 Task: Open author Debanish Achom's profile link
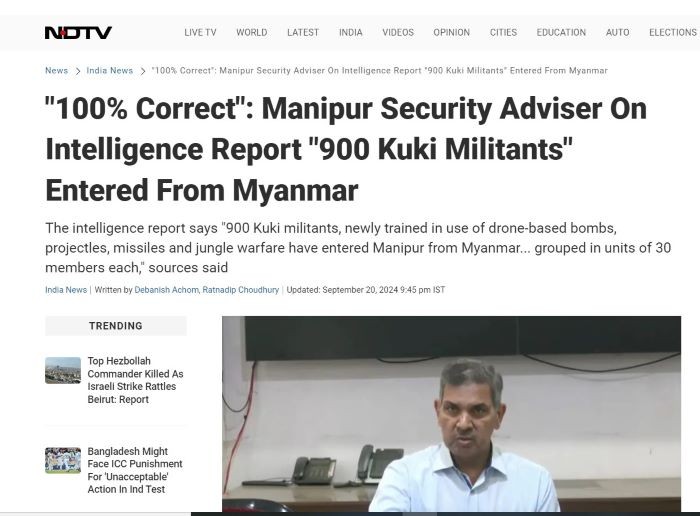point(167,290)
